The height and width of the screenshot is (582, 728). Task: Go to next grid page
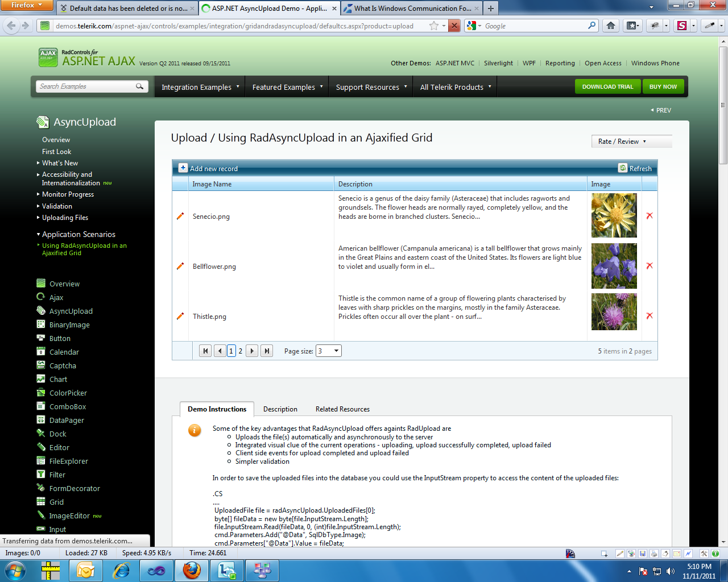tap(252, 351)
